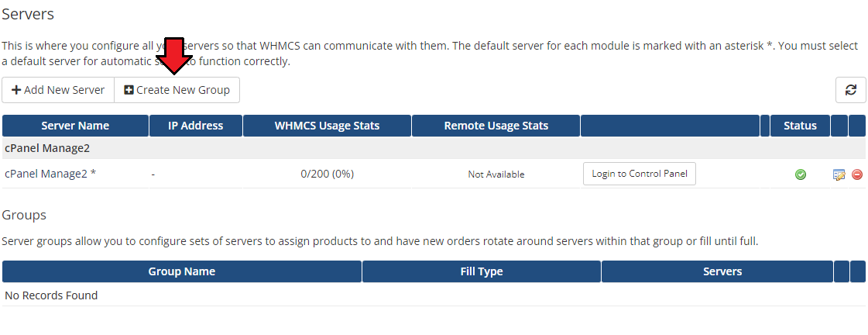The image size is (868, 335).
Task: Click the Not Available remote stats text
Action: [496, 174]
